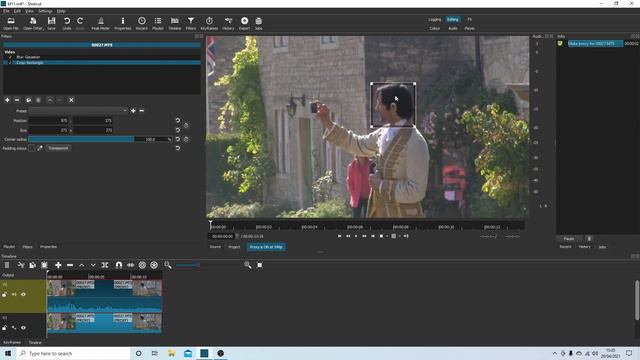Open the History panel from the toolbar

[x=228, y=23]
